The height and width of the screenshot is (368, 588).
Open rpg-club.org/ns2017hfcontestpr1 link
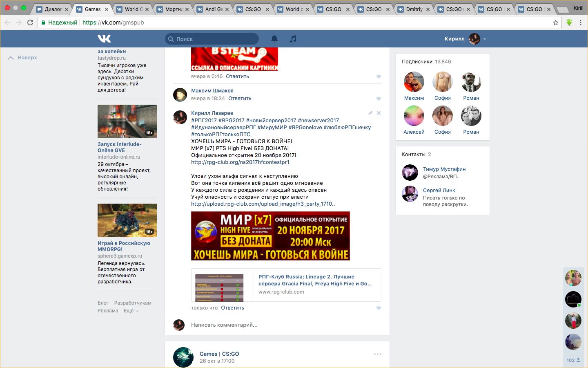point(240,162)
